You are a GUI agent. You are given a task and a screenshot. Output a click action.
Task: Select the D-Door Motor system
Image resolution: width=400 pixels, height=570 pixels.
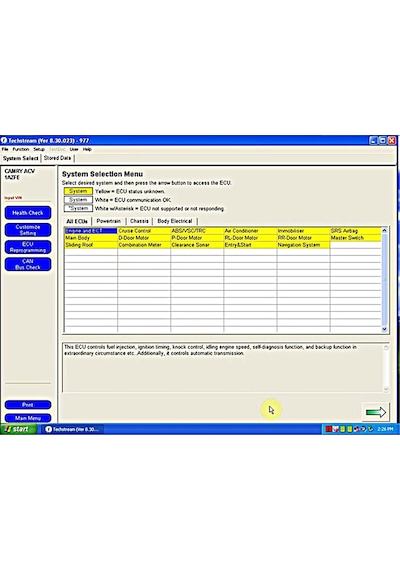tap(144, 238)
